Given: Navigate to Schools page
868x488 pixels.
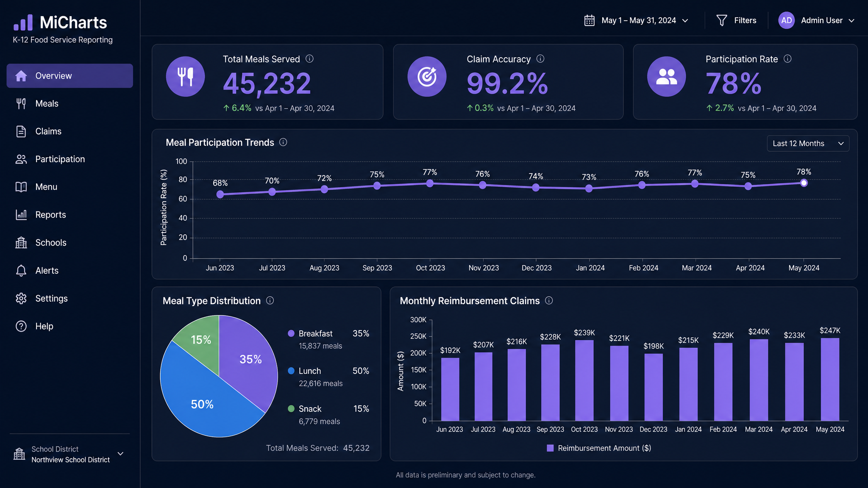Looking at the screenshot, I should 70,243.
